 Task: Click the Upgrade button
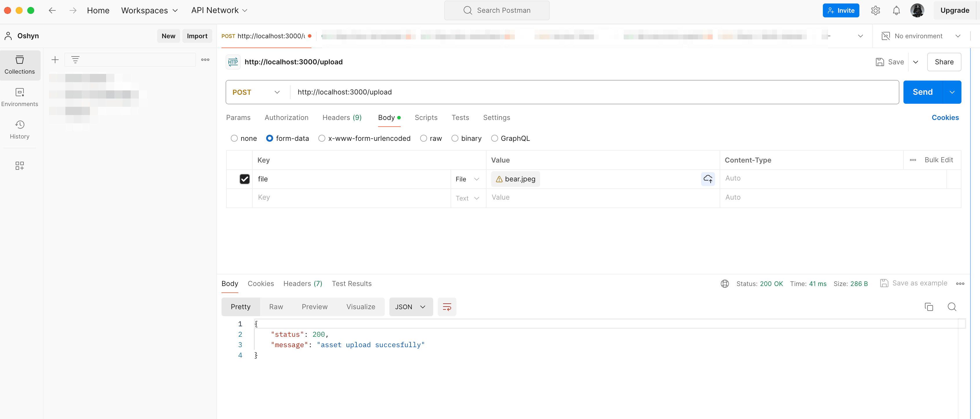tap(954, 10)
